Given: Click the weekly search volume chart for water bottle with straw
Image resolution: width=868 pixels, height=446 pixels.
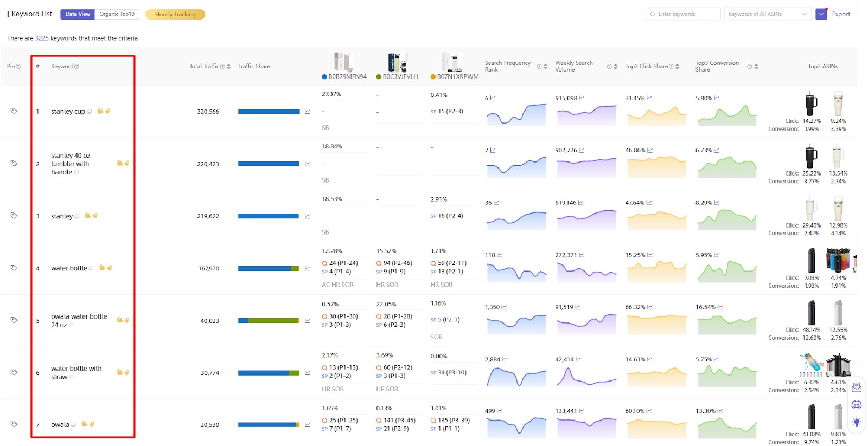Looking at the screenshot, I should 586,376.
